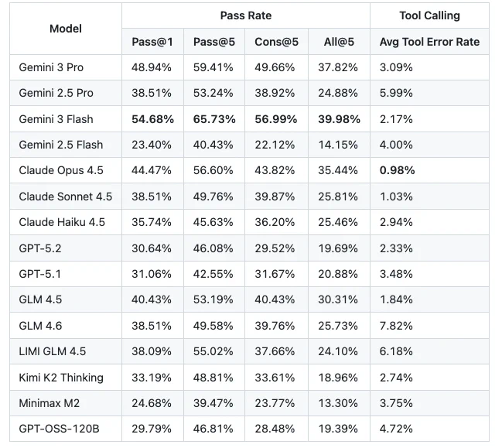
Task: Select the LIMI GLM 4.5 model name
Action: pyautogui.click(x=53, y=351)
